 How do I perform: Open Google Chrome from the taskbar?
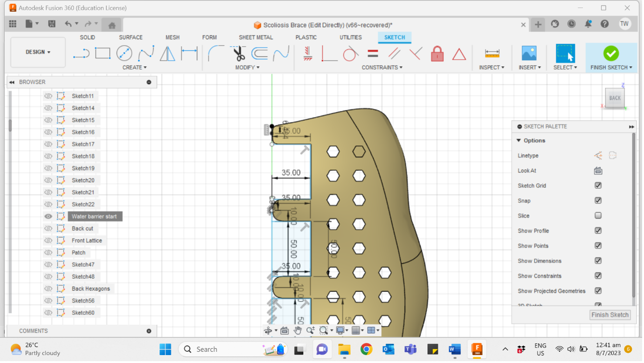(366, 349)
